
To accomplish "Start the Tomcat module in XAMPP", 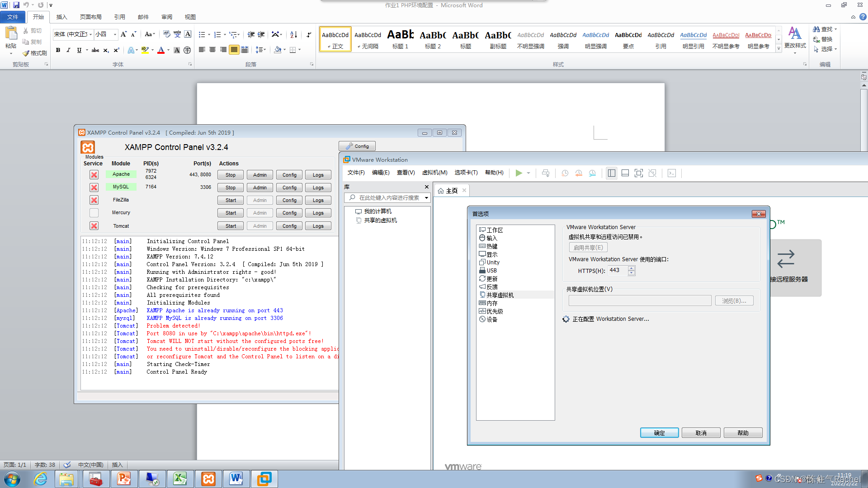I will click(231, 226).
